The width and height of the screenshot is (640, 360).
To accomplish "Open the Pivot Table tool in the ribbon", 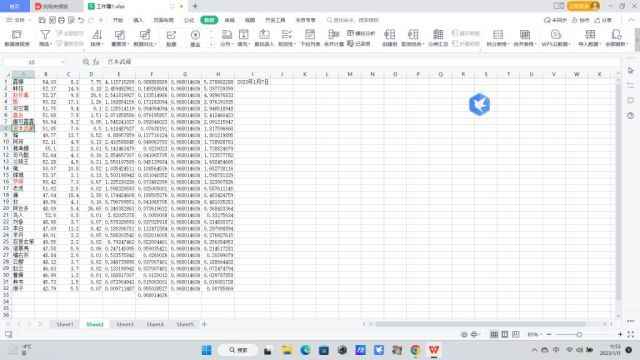I will pos(17,38).
